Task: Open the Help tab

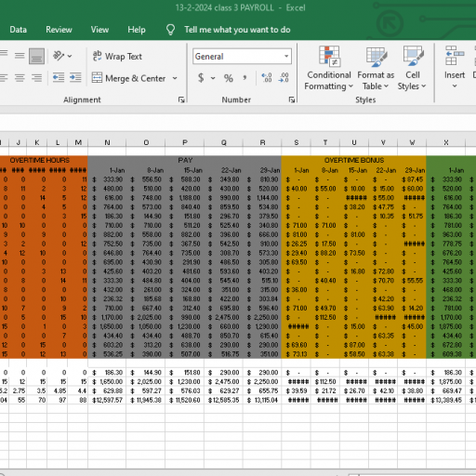Action: [137, 30]
